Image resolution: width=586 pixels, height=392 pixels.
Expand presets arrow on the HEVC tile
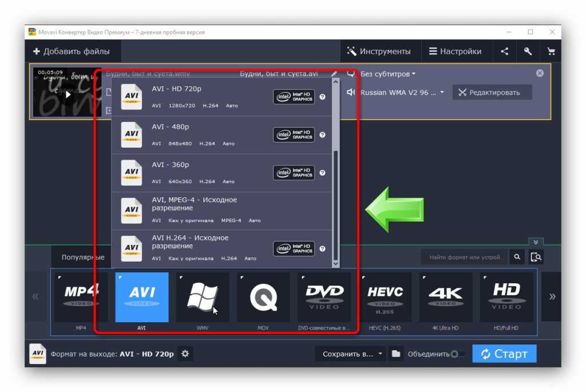(x=363, y=278)
